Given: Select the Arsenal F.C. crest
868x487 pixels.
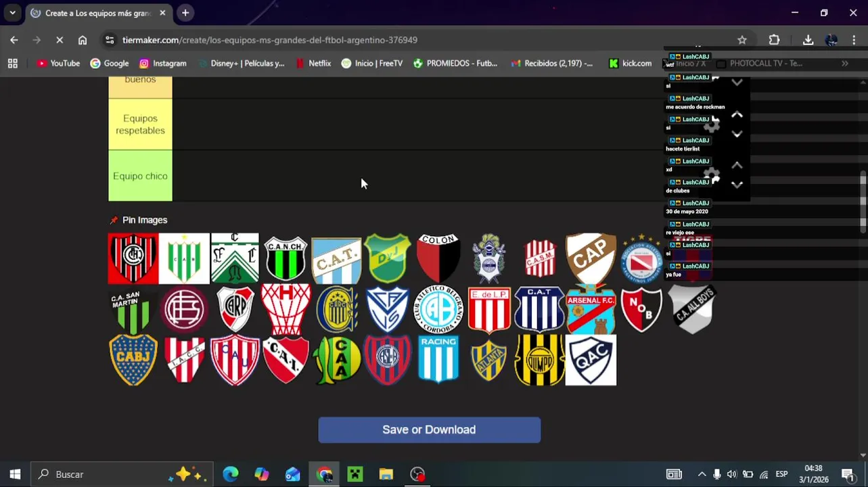Looking at the screenshot, I should (591, 309).
